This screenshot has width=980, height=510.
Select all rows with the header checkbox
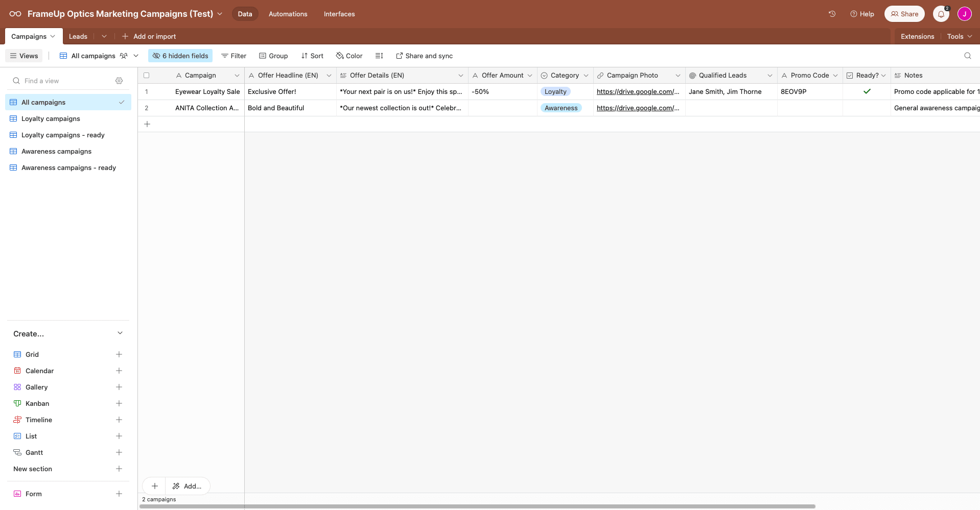pyautogui.click(x=147, y=75)
